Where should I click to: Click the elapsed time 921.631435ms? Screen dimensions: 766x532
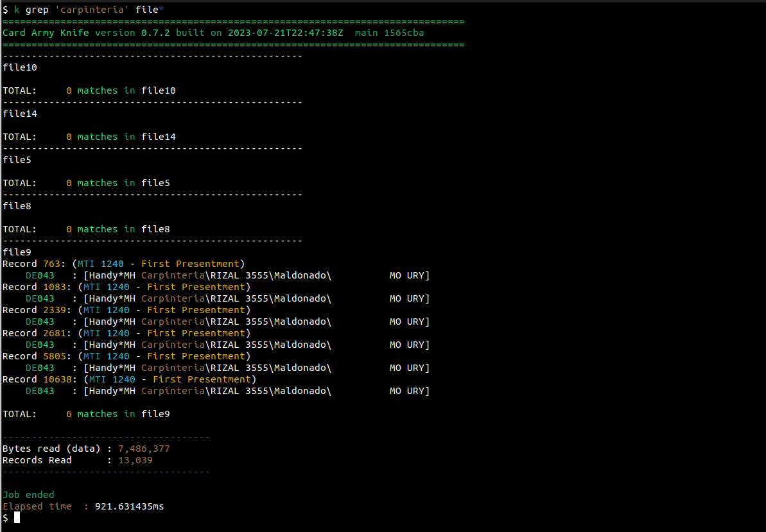pos(129,506)
